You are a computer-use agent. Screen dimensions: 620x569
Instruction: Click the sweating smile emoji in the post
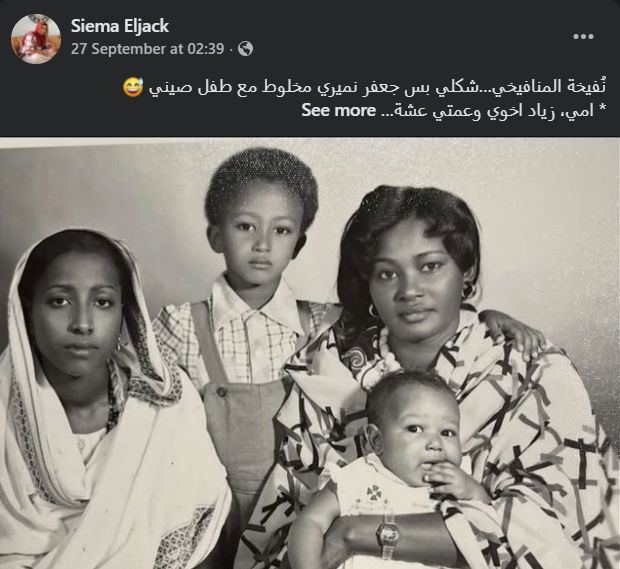coord(133,87)
